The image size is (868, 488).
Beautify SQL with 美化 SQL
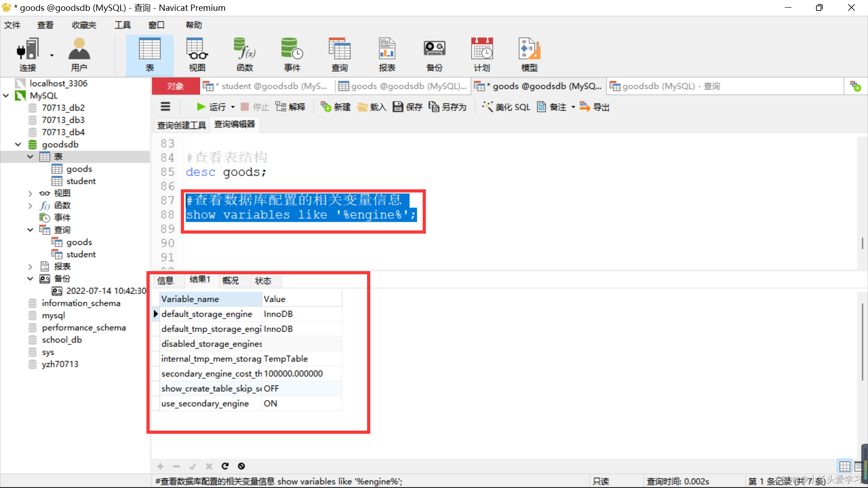tap(506, 107)
